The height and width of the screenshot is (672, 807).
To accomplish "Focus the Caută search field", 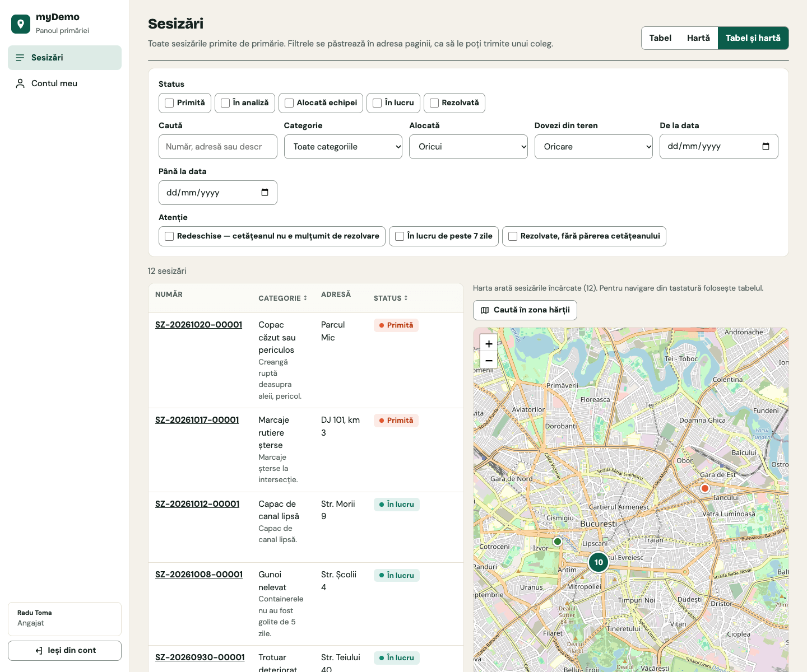I will click(218, 147).
